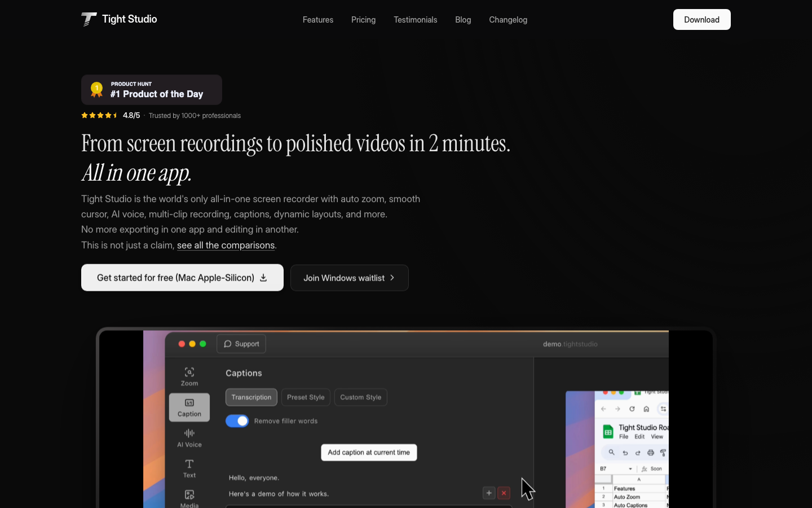Screen dimensions: 812x508
Task: Click the 'Auto Captions' cell in Sheets
Action: click(639, 505)
